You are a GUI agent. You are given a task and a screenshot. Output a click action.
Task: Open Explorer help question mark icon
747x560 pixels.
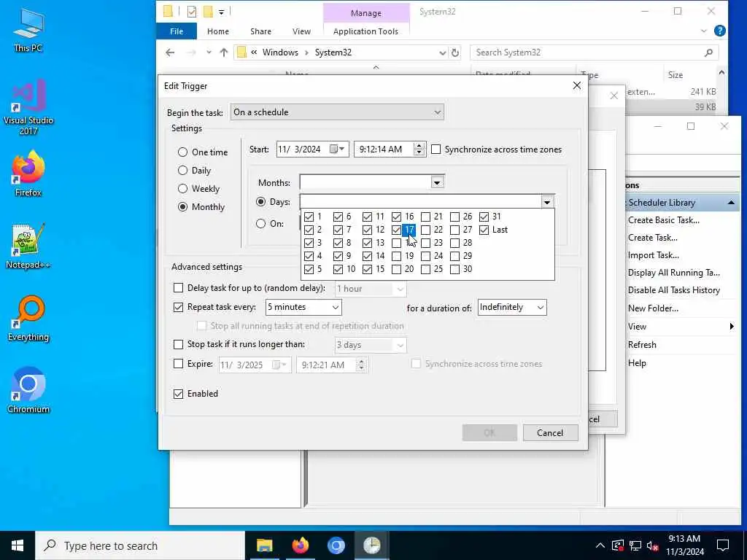pyautogui.click(x=720, y=31)
